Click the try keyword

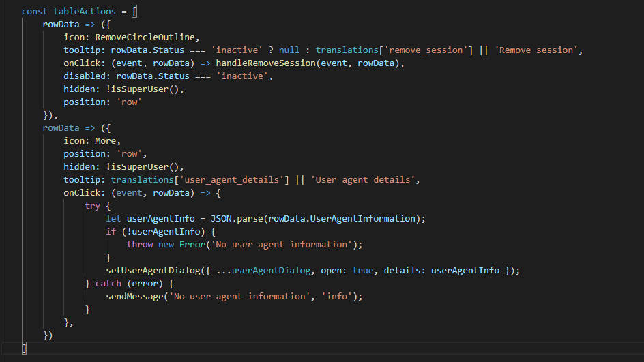tap(92, 206)
